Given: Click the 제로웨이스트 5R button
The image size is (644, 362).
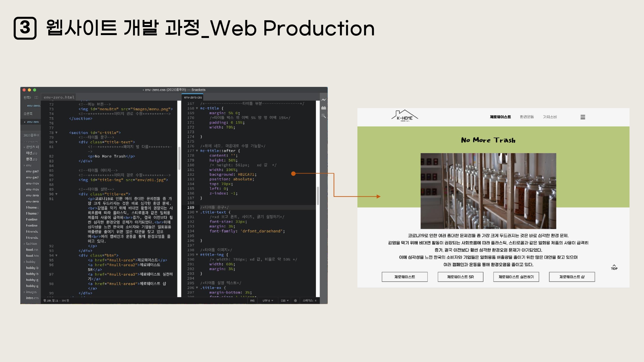Looking at the screenshot, I should click(x=460, y=277).
